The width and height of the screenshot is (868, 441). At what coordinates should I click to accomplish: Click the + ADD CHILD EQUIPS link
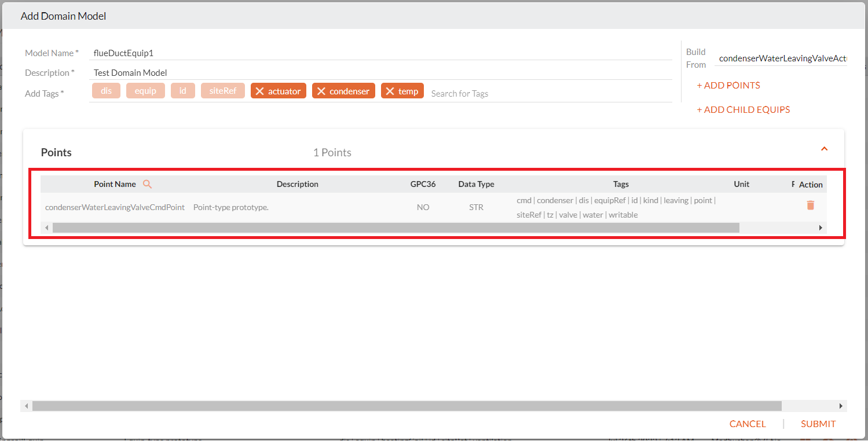pos(744,109)
